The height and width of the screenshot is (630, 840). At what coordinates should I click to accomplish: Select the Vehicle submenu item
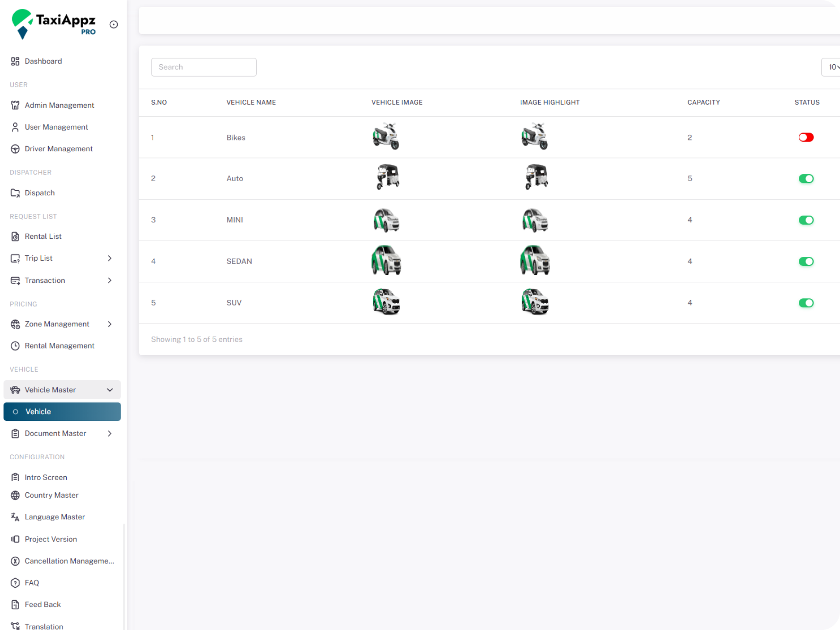tap(62, 411)
